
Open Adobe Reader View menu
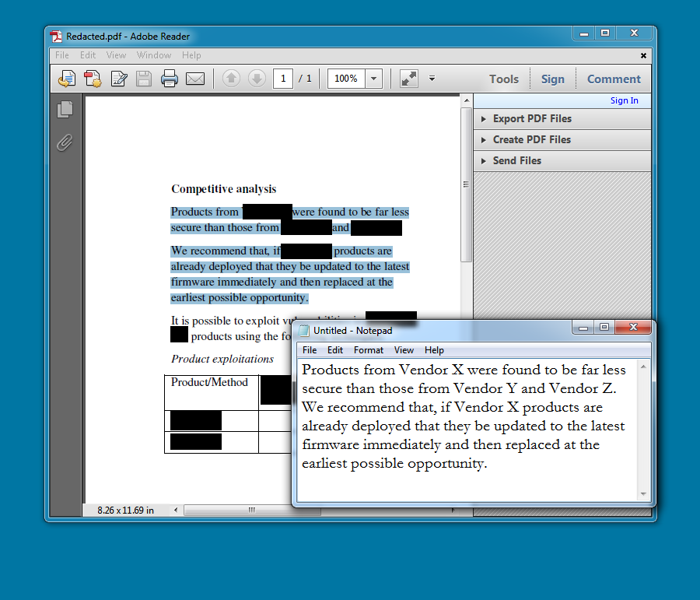[x=116, y=55]
